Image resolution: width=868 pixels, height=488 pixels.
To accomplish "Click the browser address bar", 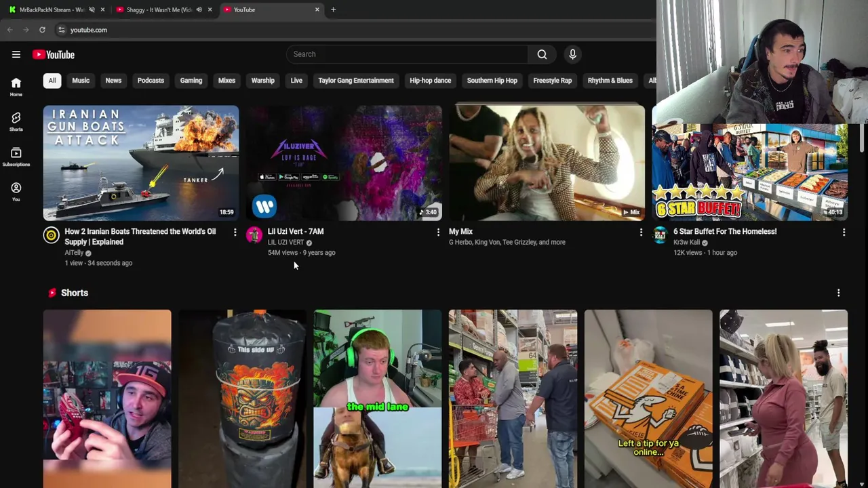I will click(x=353, y=30).
